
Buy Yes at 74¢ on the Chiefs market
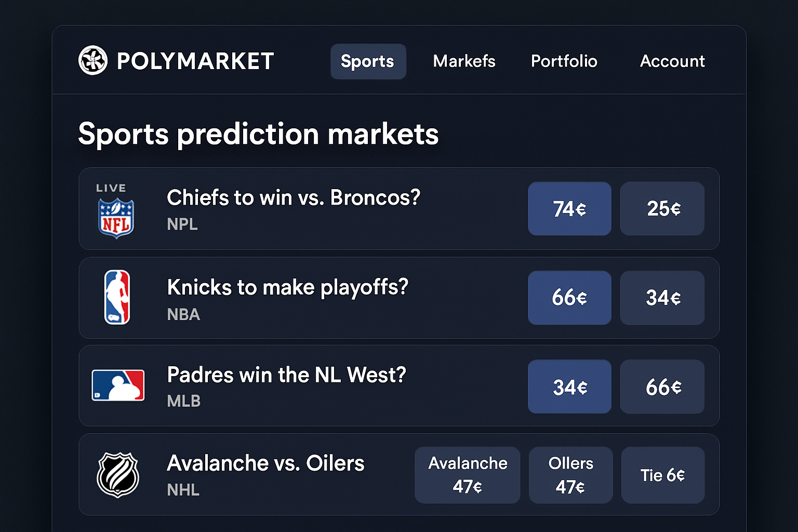click(x=569, y=209)
